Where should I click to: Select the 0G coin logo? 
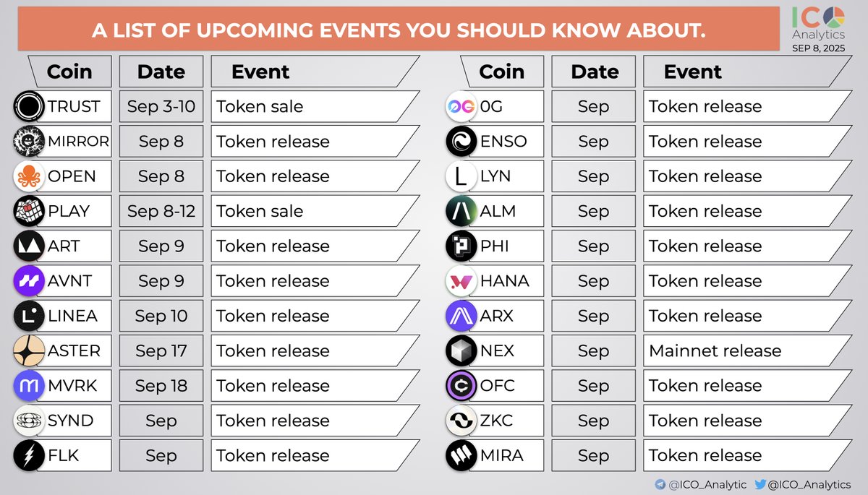click(461, 106)
